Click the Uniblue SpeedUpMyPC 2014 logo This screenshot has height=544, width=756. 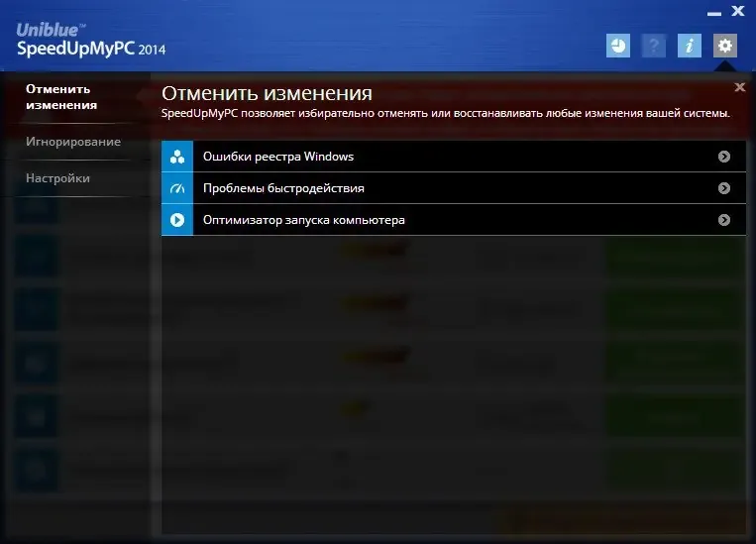(90, 41)
